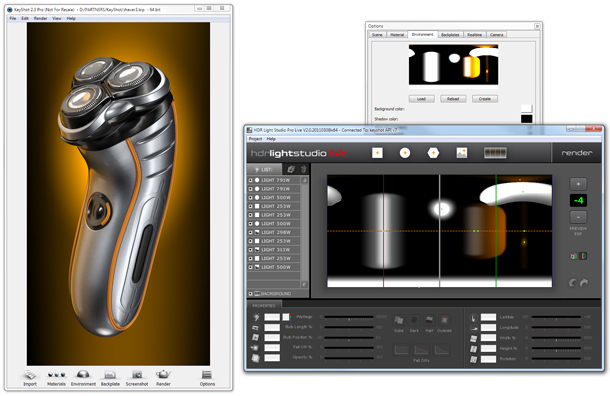Open the light color swatch beside Wattage

(x=286, y=317)
